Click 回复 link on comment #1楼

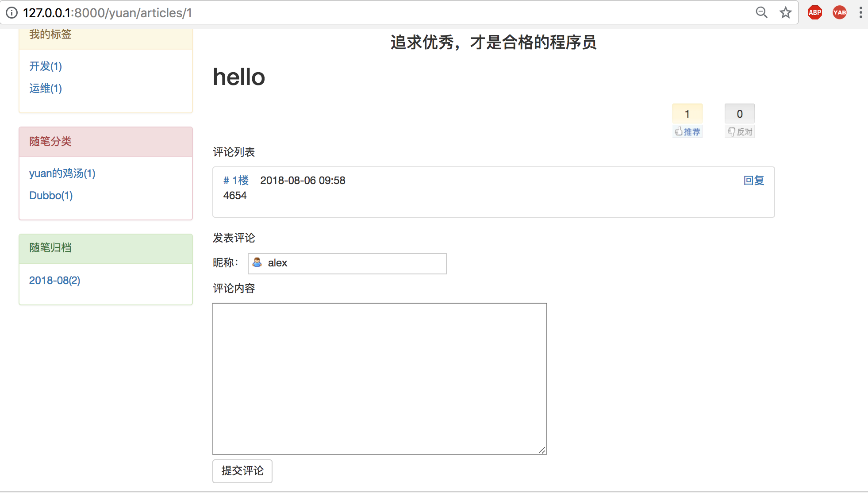tap(753, 180)
